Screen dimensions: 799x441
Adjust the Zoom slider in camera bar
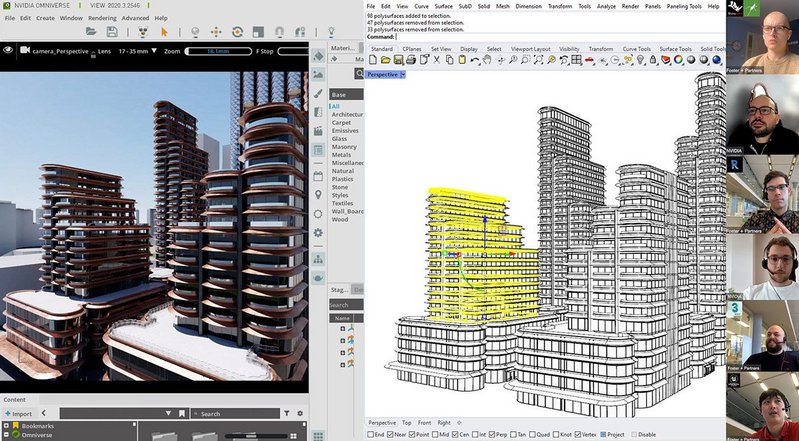(218, 51)
